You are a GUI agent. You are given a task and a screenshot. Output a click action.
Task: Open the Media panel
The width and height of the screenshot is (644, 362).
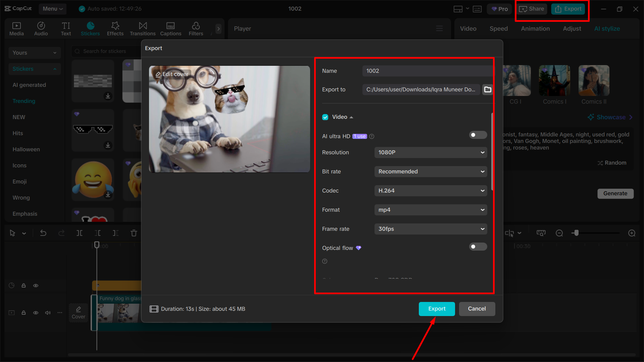(16, 29)
